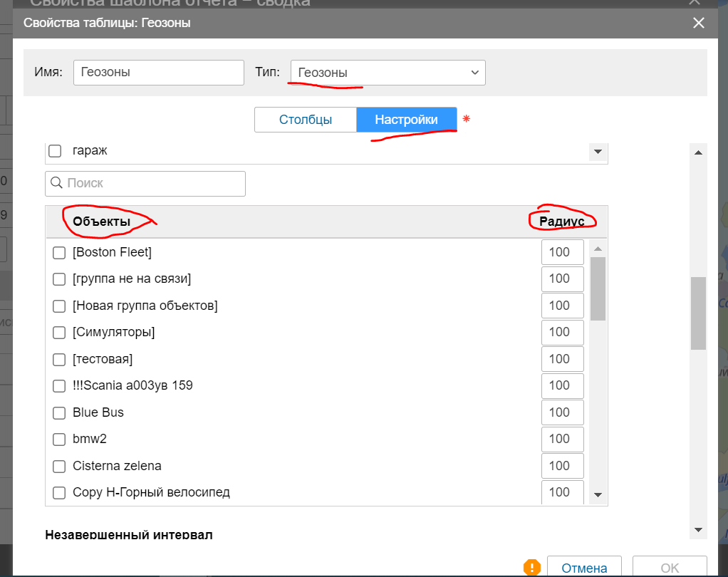Click scroll-down arrow of the objects list

[598, 494]
